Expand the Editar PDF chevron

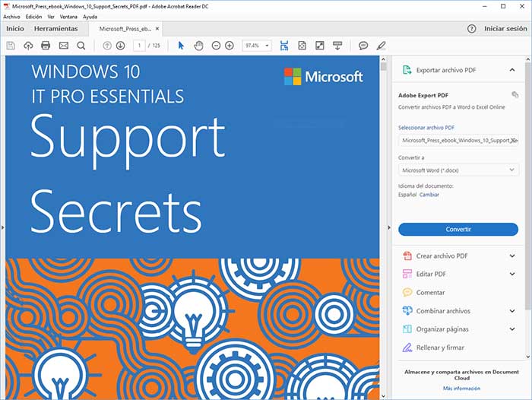point(512,274)
